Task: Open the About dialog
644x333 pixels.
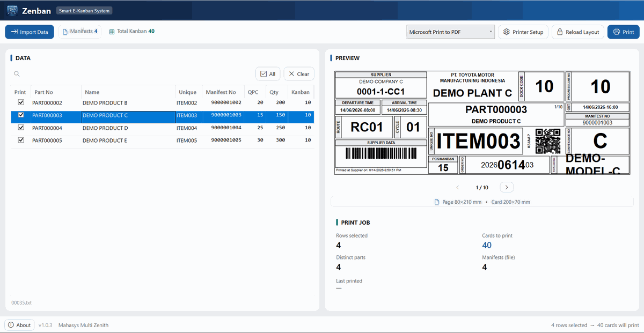Action: click(x=19, y=325)
